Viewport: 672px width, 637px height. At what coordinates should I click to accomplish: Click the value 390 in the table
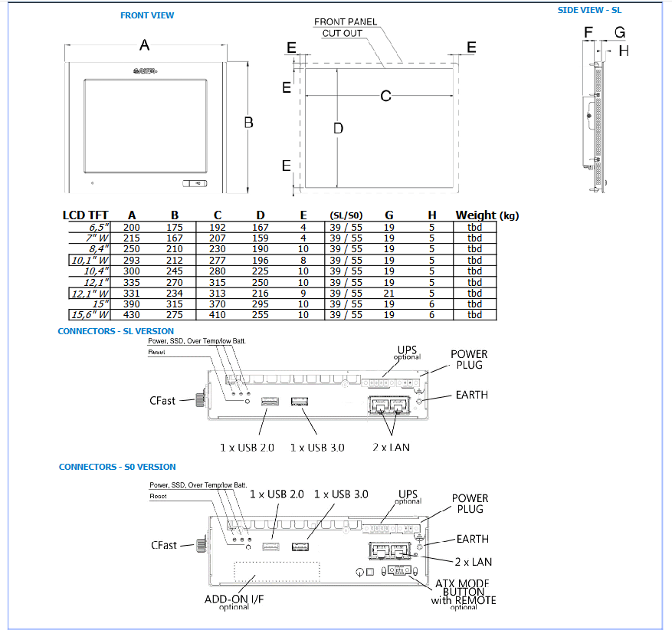[x=132, y=304]
